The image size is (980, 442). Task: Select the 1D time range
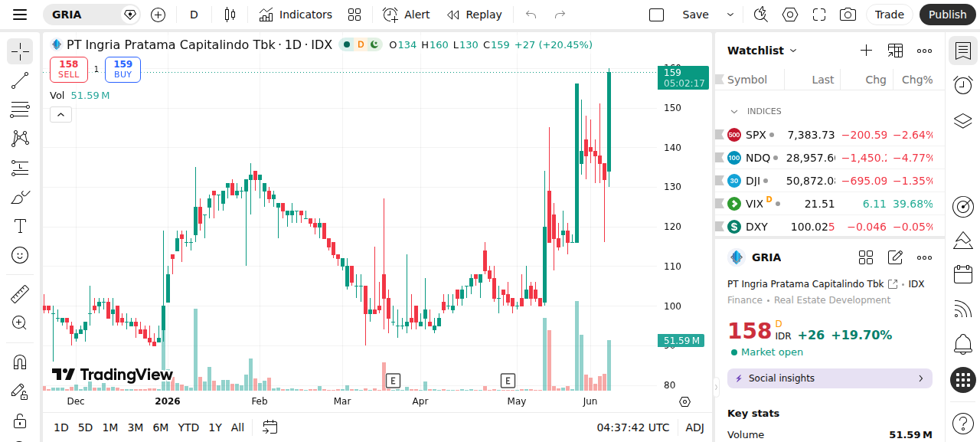[61, 427]
